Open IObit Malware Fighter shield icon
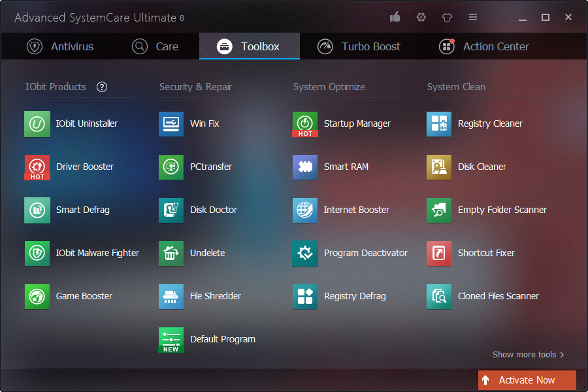Image resolution: width=588 pixels, height=392 pixels. pos(37,253)
